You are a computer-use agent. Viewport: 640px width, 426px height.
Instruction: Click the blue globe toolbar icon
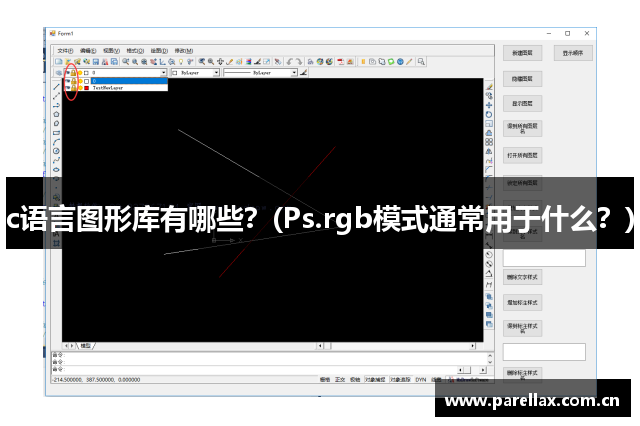click(400, 62)
